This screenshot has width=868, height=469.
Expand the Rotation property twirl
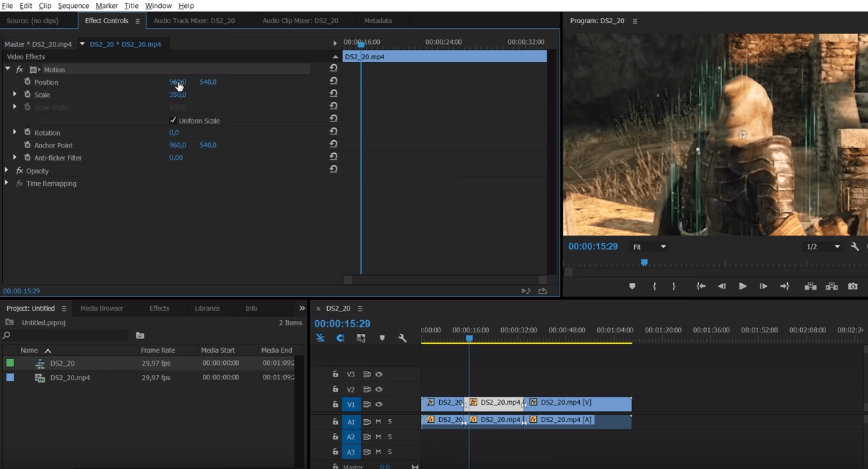[x=14, y=132]
